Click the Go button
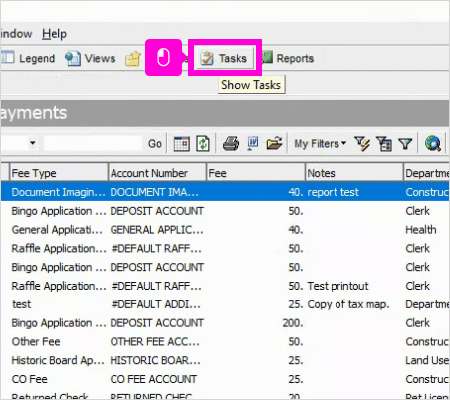The width and height of the screenshot is (450, 400). 155,144
